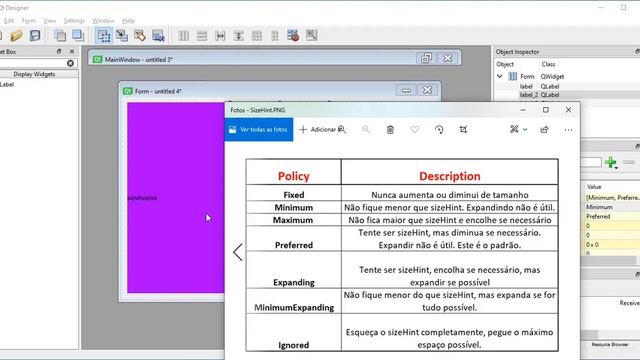Open the View menu
Screen dimensions: 640x360
click(50, 20)
